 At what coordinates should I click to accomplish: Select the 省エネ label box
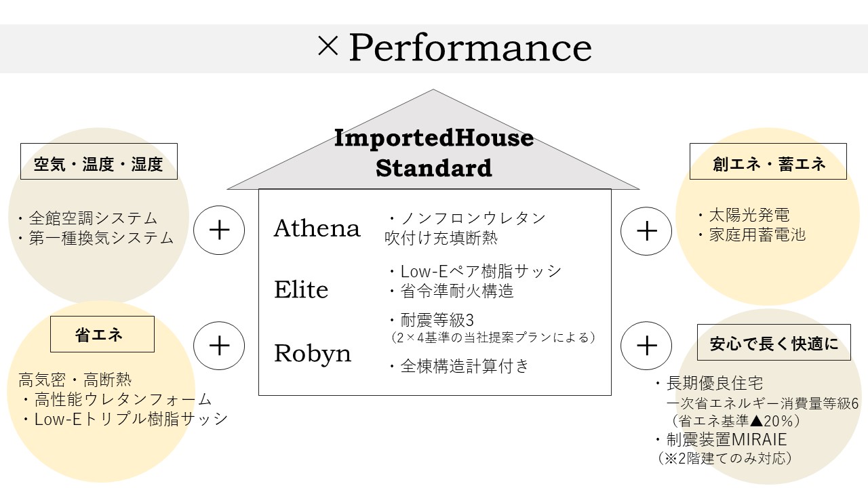[102, 334]
